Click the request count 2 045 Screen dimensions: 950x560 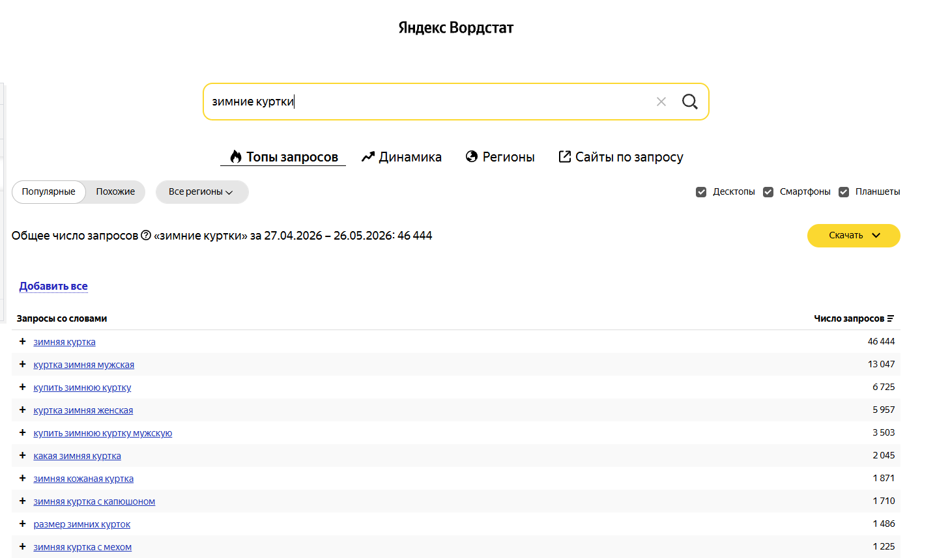click(884, 455)
